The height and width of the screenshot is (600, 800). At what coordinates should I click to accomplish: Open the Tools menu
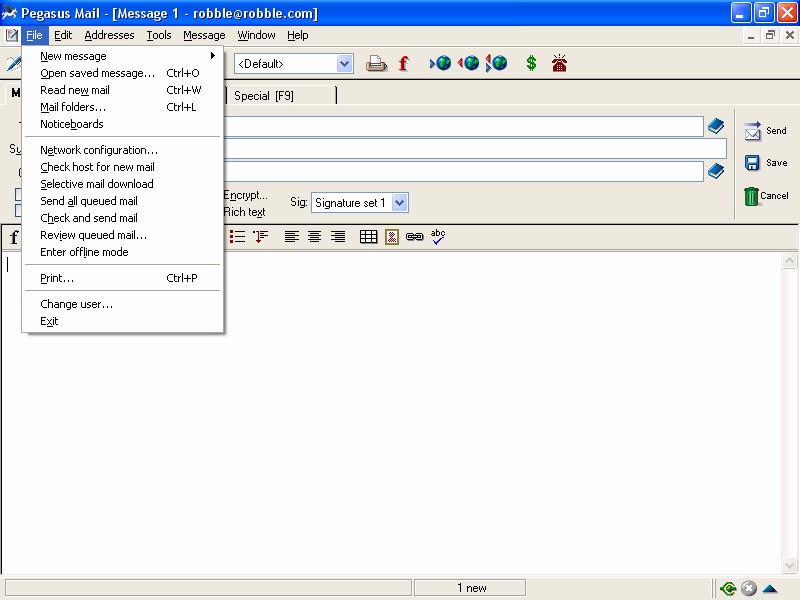(x=159, y=35)
